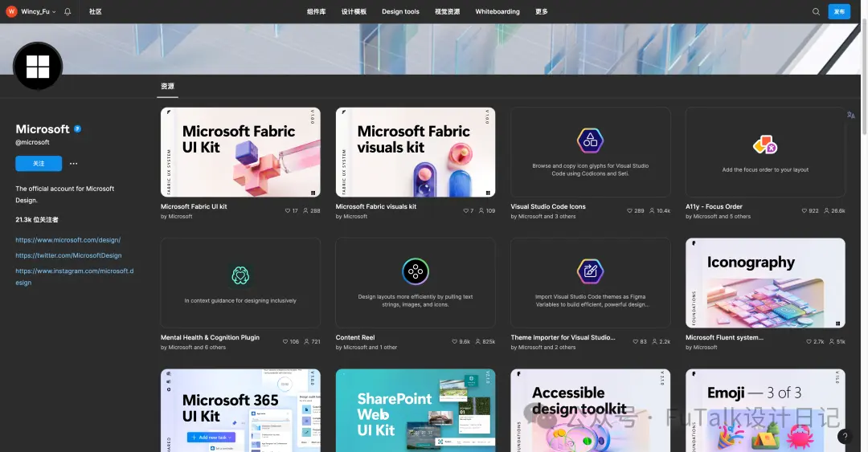Click the Microsoft profile name heading
This screenshot has height=452, width=868.
43,129
